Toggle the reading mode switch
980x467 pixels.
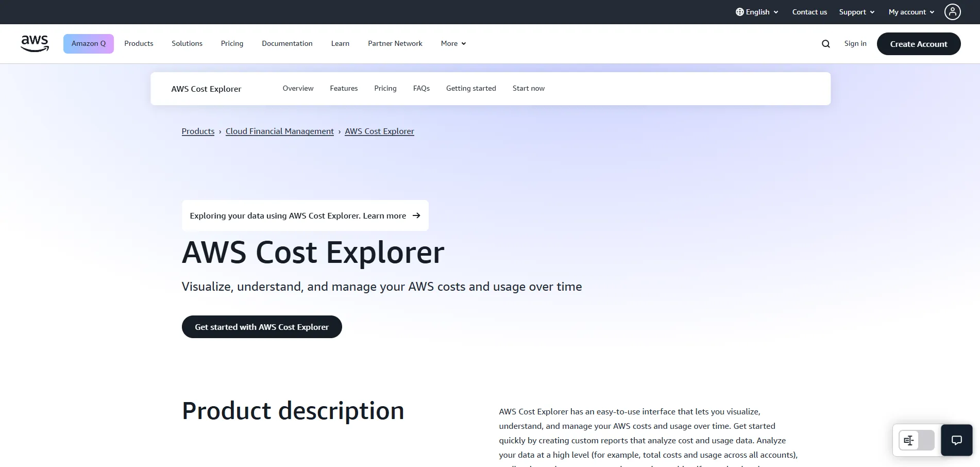(x=917, y=440)
